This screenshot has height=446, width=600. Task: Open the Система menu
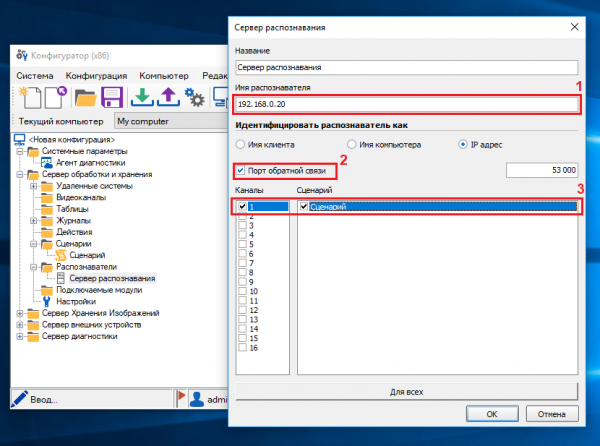pos(35,76)
